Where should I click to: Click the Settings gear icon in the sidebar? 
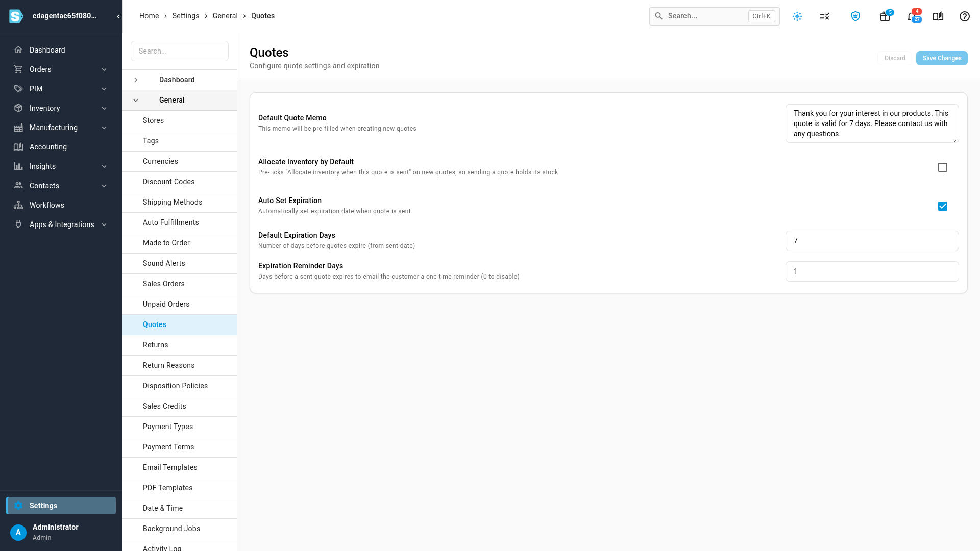[x=18, y=506]
